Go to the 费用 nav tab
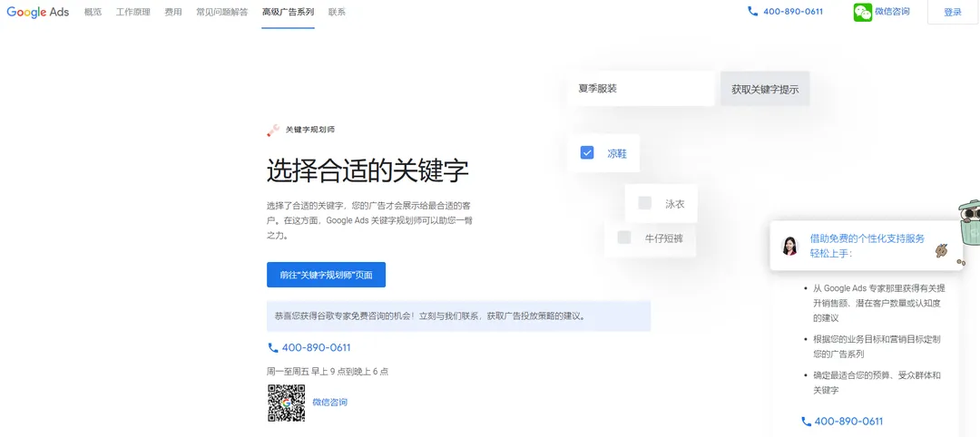The width and height of the screenshot is (980, 437). pos(173,12)
